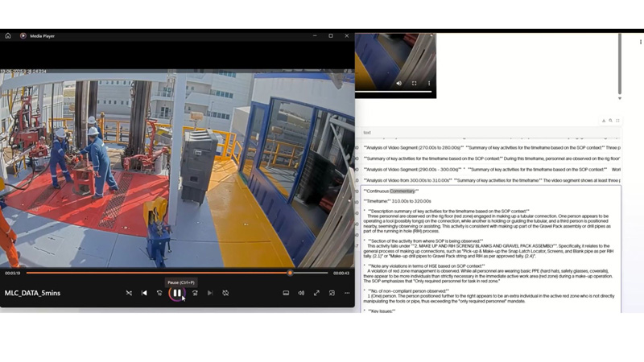644x362 pixels.
Task: Skip back 10 seconds
Action: 159,293
